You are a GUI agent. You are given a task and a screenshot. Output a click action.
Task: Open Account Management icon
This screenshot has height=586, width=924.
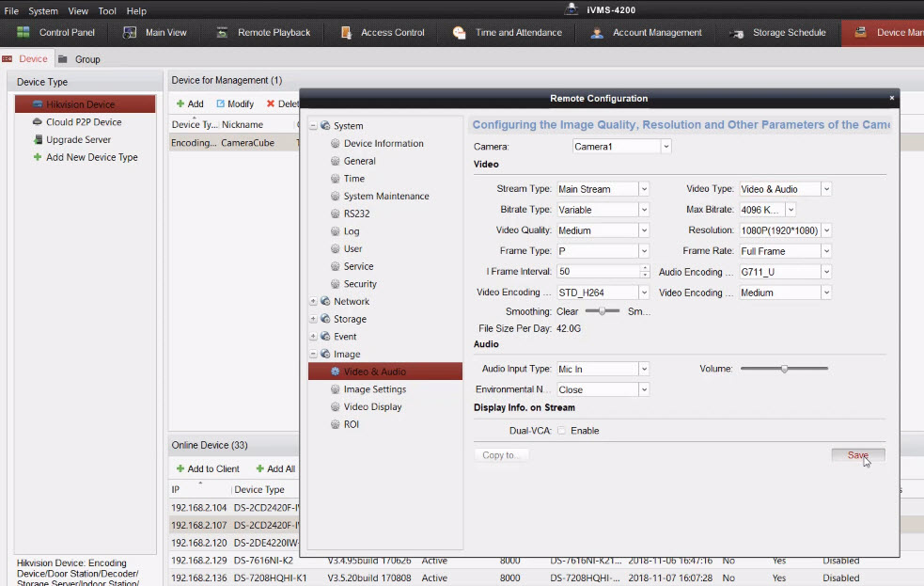pyautogui.click(x=597, y=33)
